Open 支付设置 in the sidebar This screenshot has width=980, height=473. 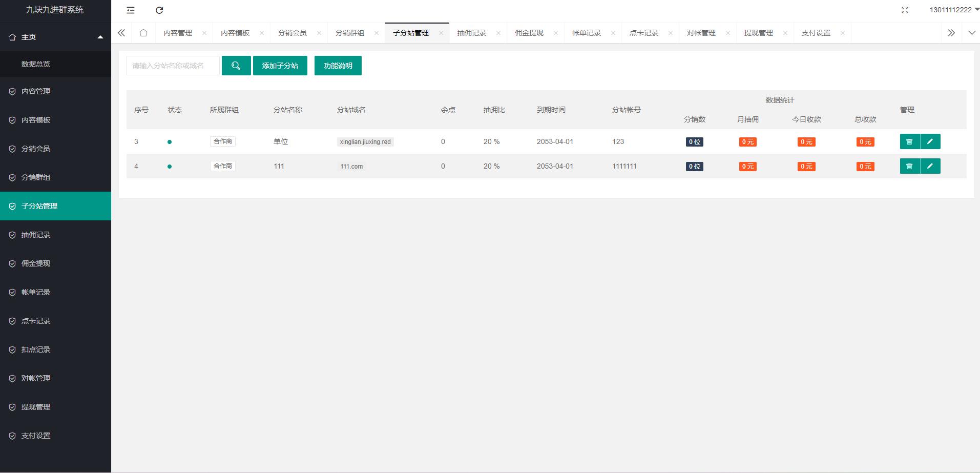[x=36, y=436]
